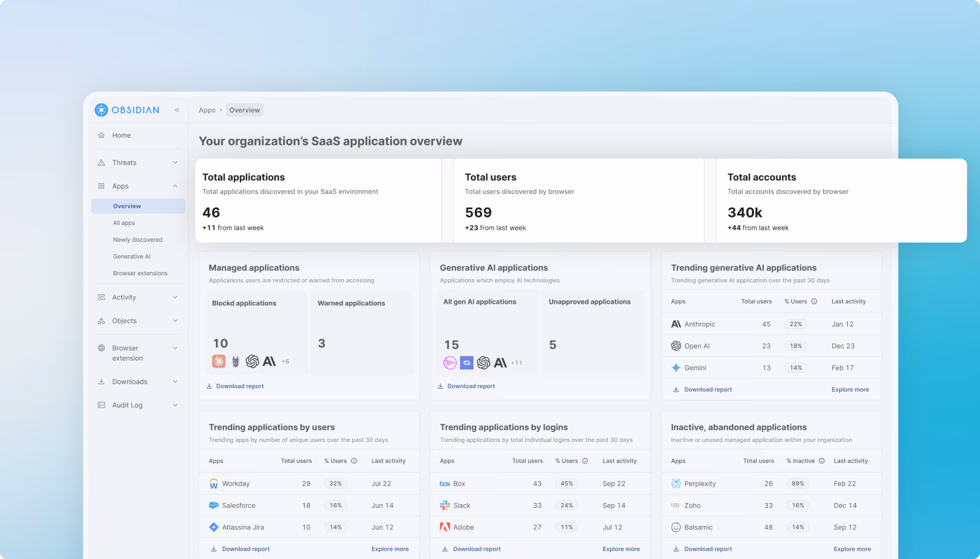Screen dimensions: 980x559
Task: Explore more inactive, abandoned applications
Action: [x=852, y=549]
